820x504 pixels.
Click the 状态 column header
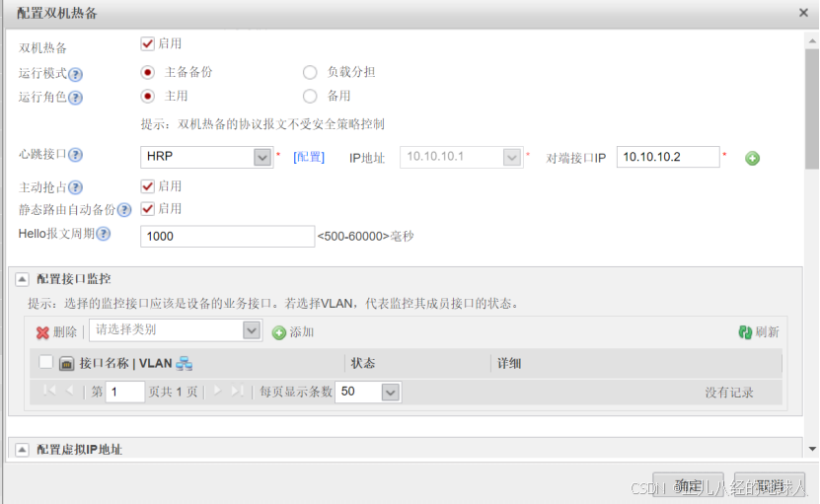coord(363,363)
